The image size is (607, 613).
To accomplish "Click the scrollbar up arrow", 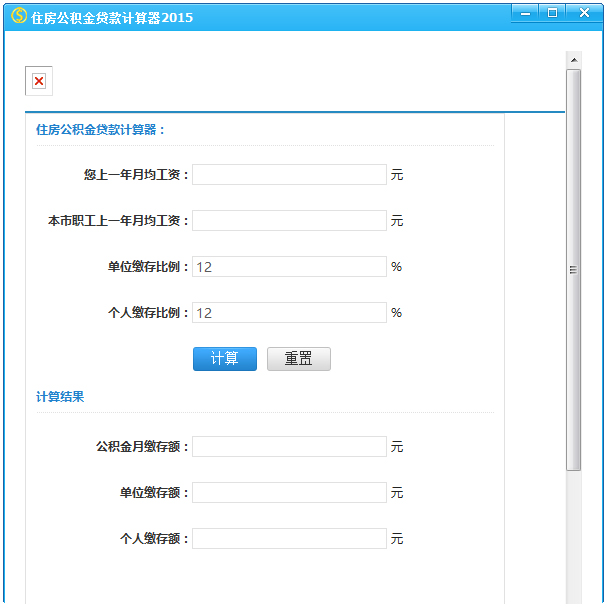I will click(574, 60).
